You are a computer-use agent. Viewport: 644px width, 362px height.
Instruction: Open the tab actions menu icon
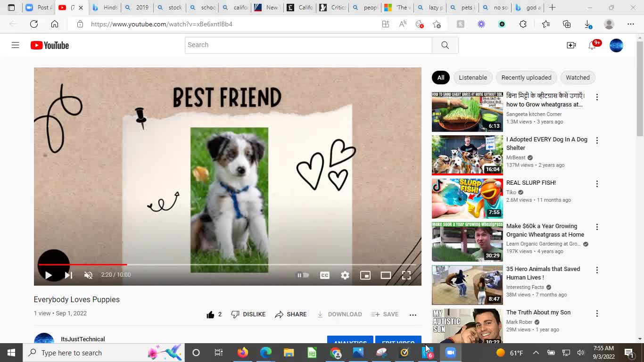pyautogui.click(x=11, y=8)
